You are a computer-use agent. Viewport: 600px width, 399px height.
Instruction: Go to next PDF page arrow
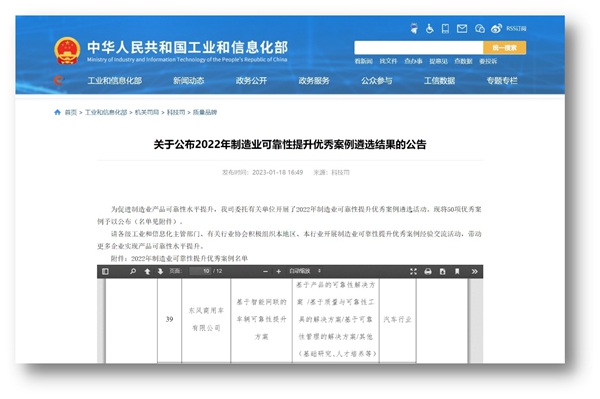click(160, 271)
